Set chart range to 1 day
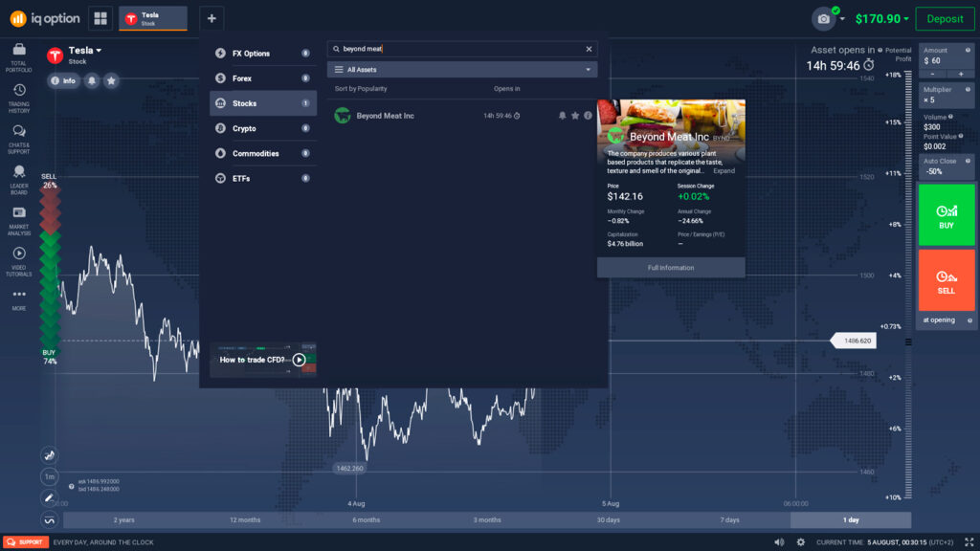 pyautogui.click(x=851, y=519)
